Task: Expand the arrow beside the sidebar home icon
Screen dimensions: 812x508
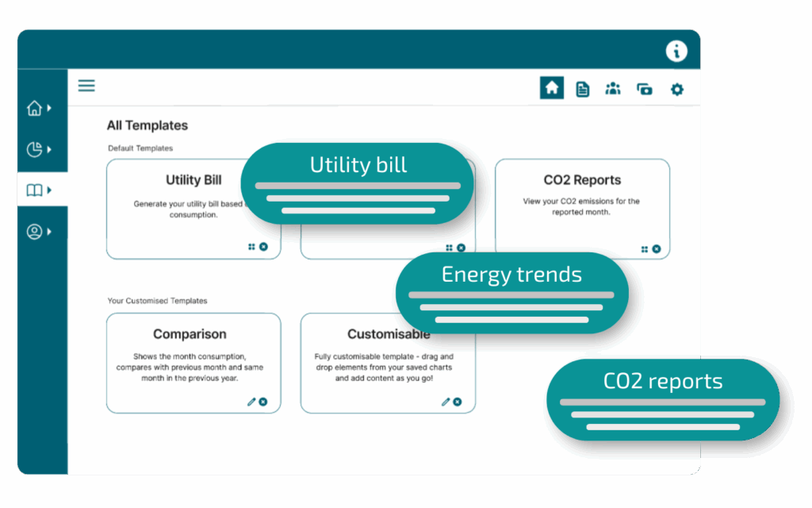Action: click(49, 108)
